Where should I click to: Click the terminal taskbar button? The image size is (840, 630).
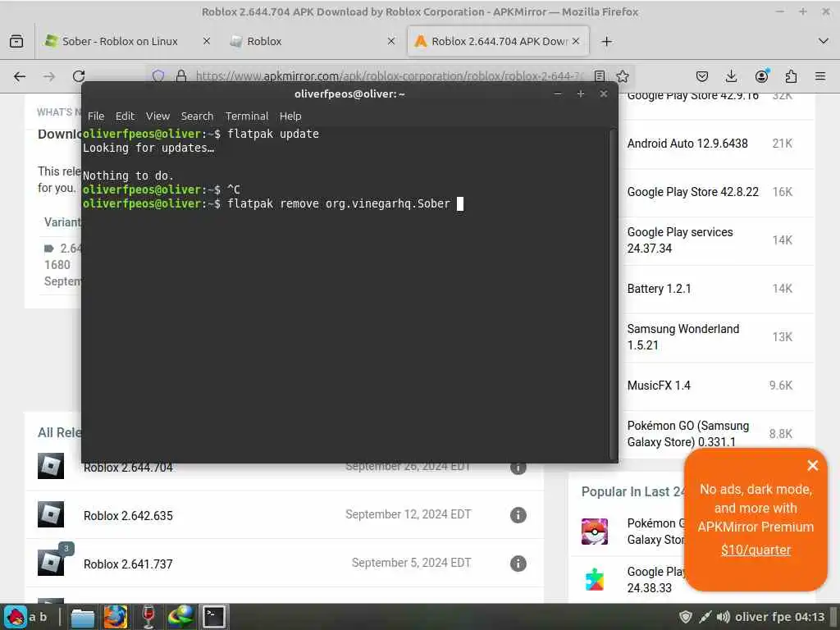pos(214,617)
